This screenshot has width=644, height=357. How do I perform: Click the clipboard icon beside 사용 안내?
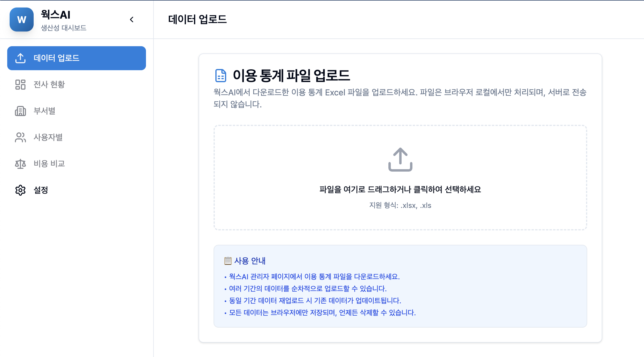point(228,261)
